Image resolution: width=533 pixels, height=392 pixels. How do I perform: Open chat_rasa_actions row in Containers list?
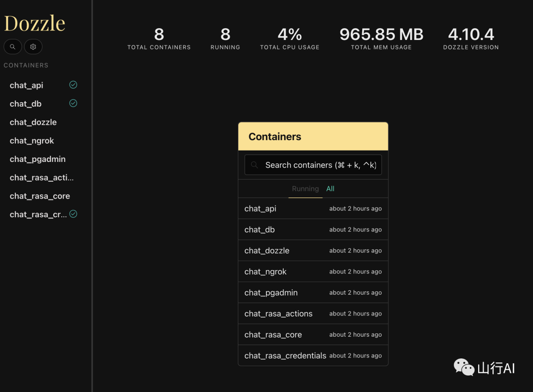[313, 314]
